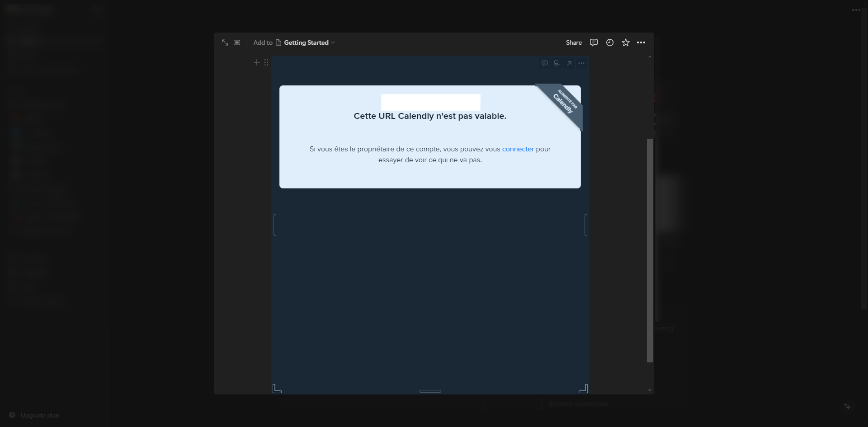The width and height of the screenshot is (868, 427).
Task: Comment on the embed block
Action: tap(545, 63)
